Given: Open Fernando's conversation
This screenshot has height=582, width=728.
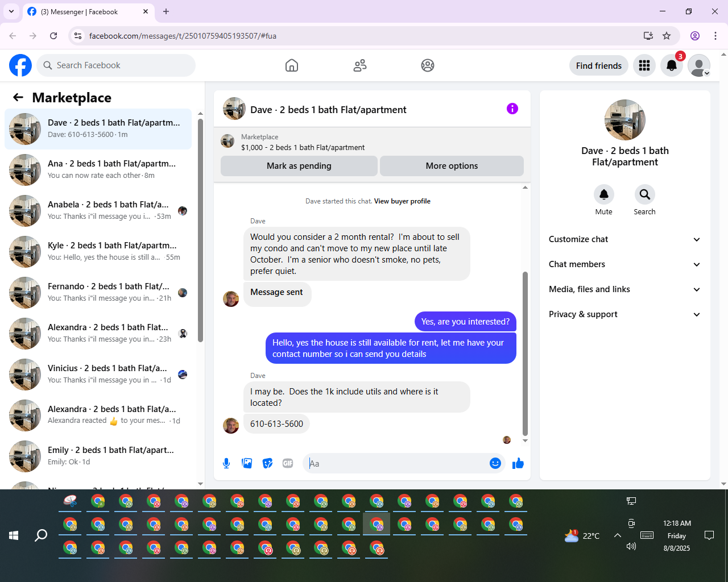Looking at the screenshot, I should [98, 293].
